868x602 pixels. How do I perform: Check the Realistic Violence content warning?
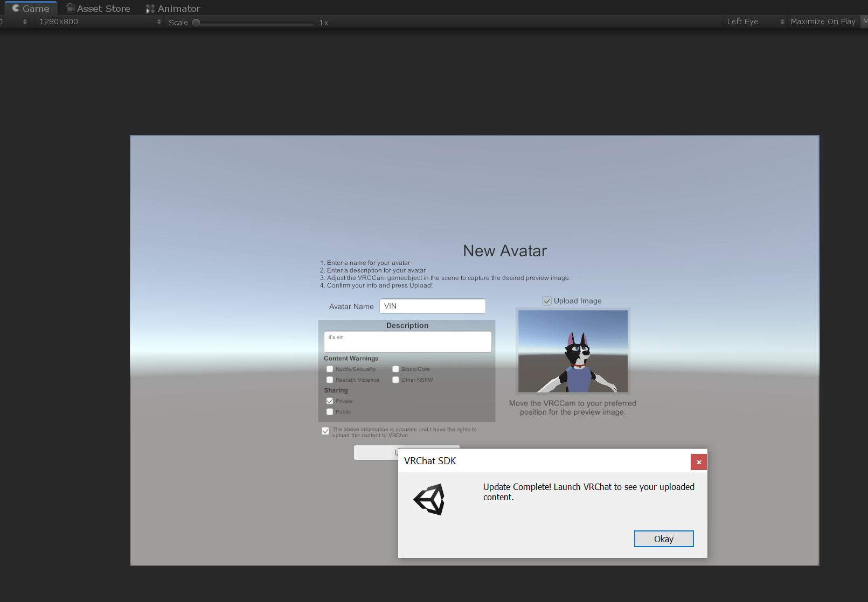pyautogui.click(x=330, y=380)
